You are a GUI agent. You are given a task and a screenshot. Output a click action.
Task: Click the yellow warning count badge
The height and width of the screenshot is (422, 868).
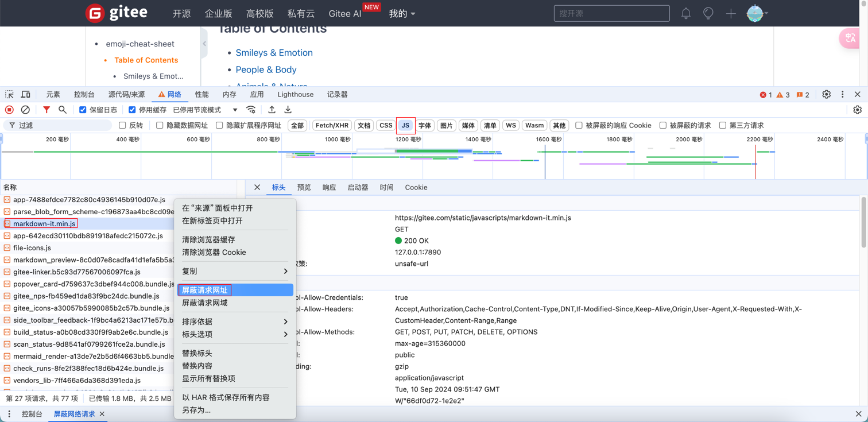[783, 95]
